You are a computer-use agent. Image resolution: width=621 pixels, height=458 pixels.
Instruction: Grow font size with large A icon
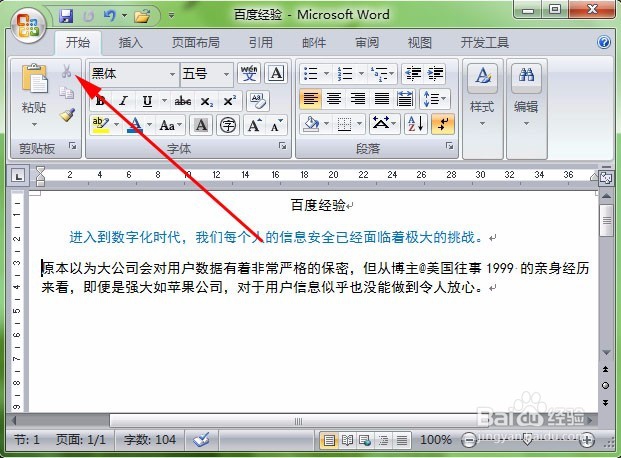pyautogui.click(x=254, y=126)
